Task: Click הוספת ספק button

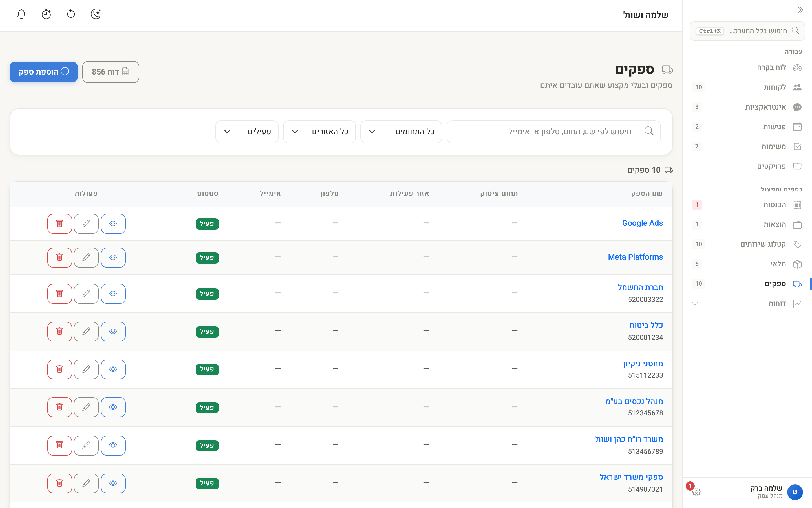Action: (44, 72)
